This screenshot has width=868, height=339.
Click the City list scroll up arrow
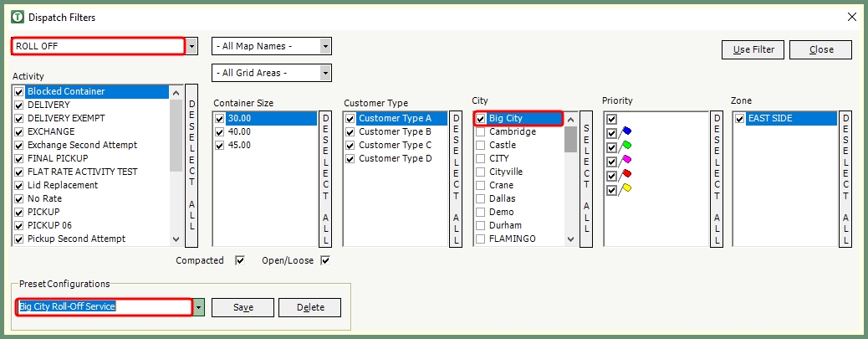click(571, 119)
